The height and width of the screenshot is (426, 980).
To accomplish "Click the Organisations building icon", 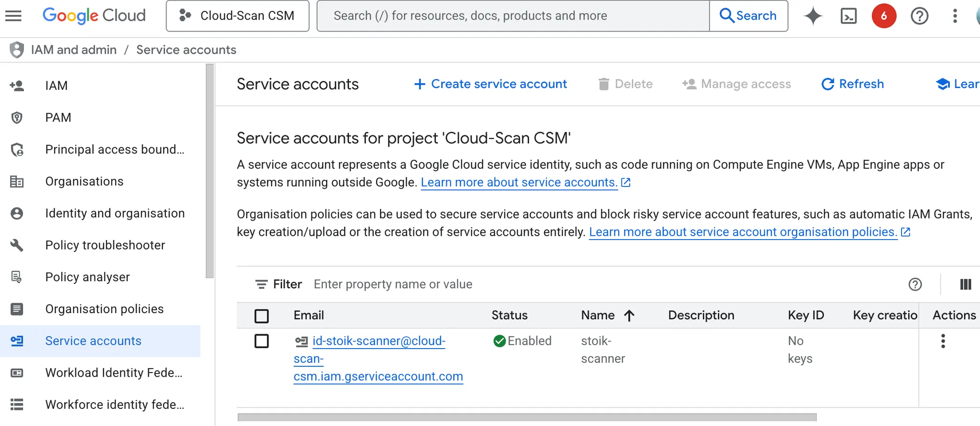I will click(x=17, y=182).
